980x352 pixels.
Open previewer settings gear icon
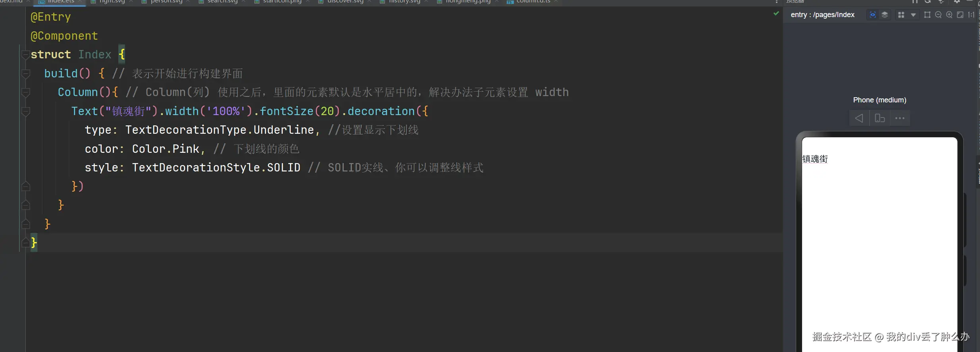[957, 1]
